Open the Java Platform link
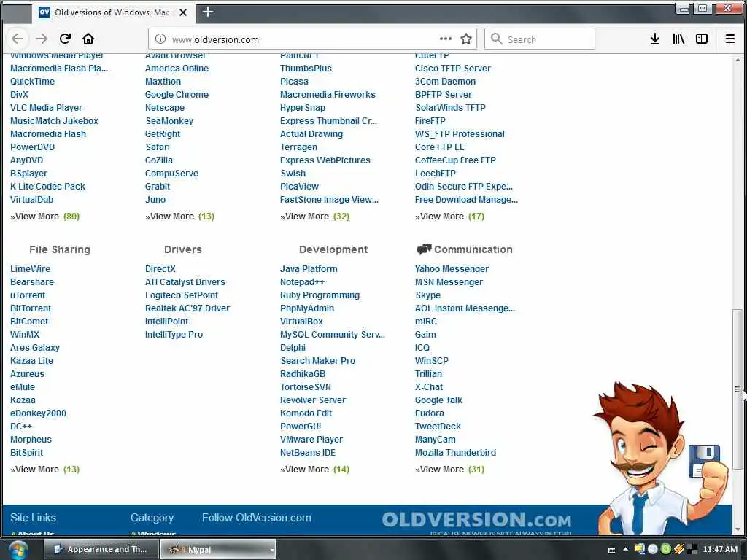This screenshot has width=747, height=560. 309,268
